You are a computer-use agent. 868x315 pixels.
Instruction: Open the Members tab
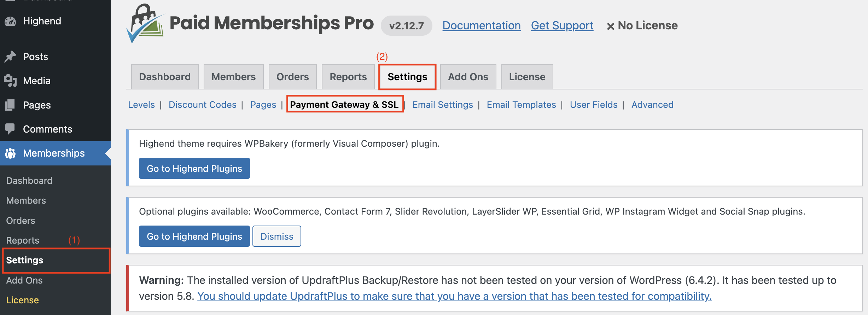point(233,77)
